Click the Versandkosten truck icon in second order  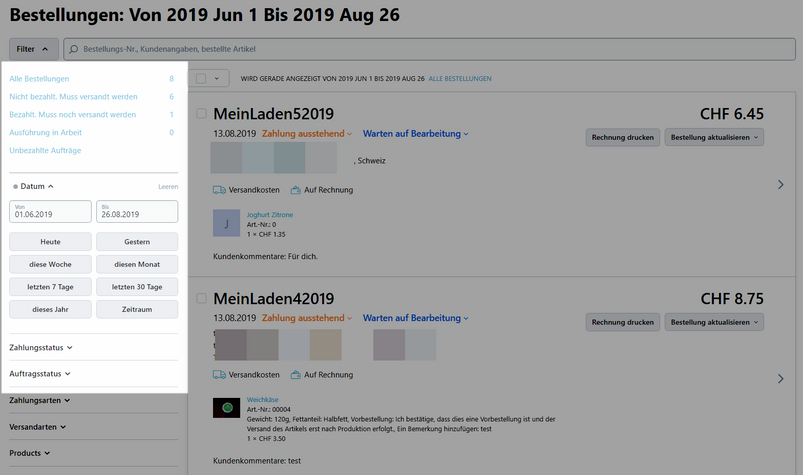pyautogui.click(x=219, y=375)
